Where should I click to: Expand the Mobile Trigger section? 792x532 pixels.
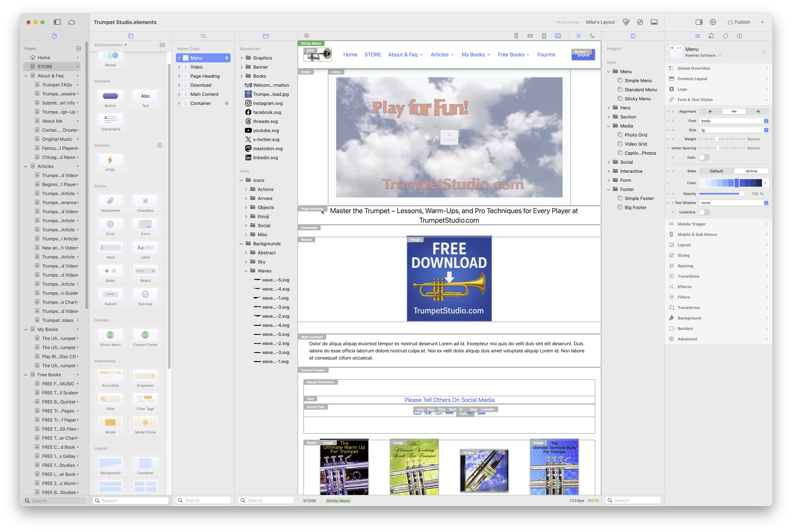(x=718, y=224)
